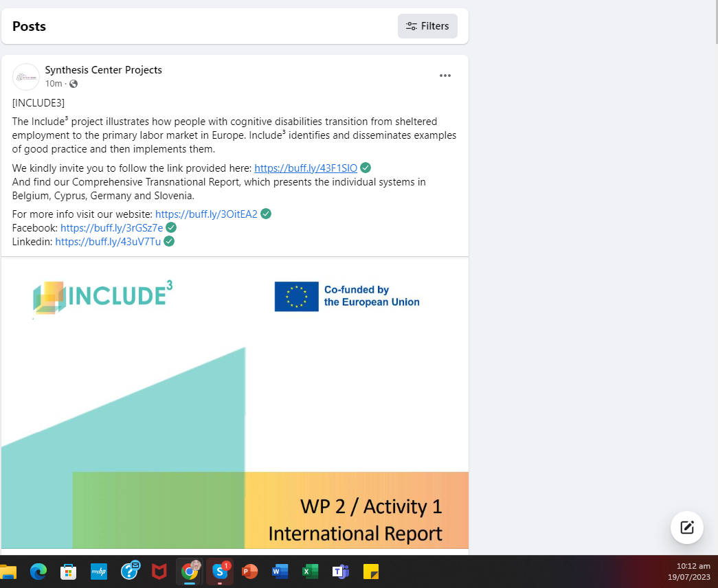The width and height of the screenshot is (718, 588).
Task: Click the [INCLUDE3] post heading text
Action: [x=38, y=102]
